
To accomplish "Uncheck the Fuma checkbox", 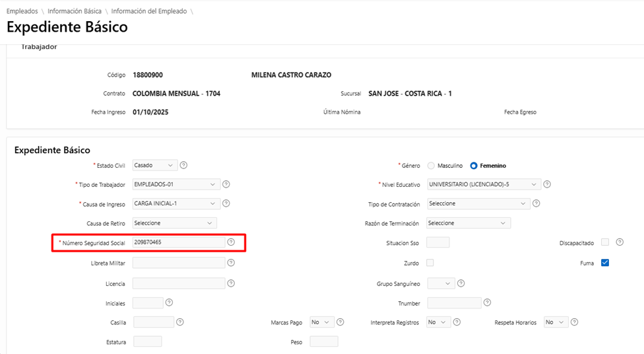I will 604,263.
